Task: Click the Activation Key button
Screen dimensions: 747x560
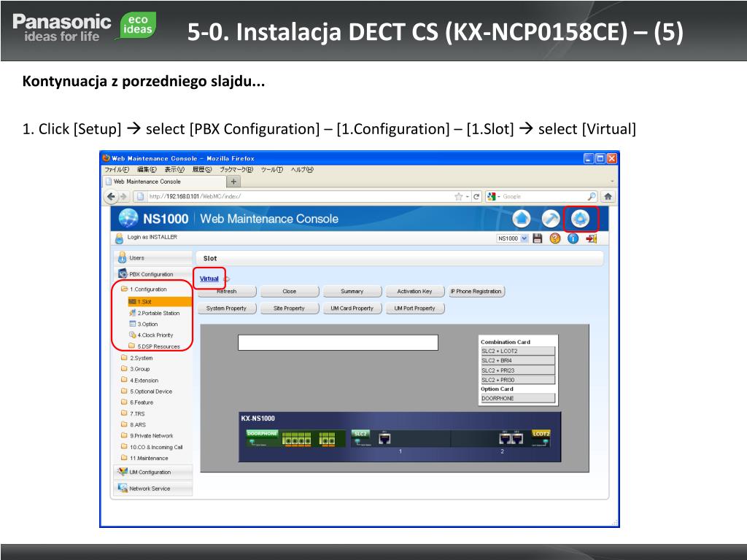Action: (x=414, y=291)
